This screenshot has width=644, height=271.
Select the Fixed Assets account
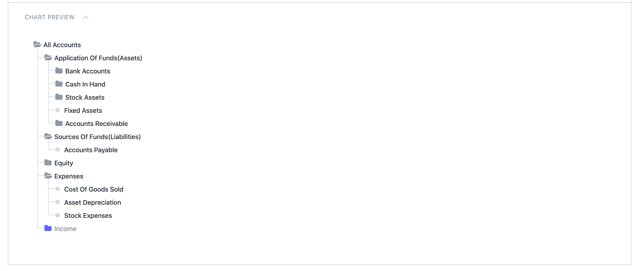coord(83,110)
